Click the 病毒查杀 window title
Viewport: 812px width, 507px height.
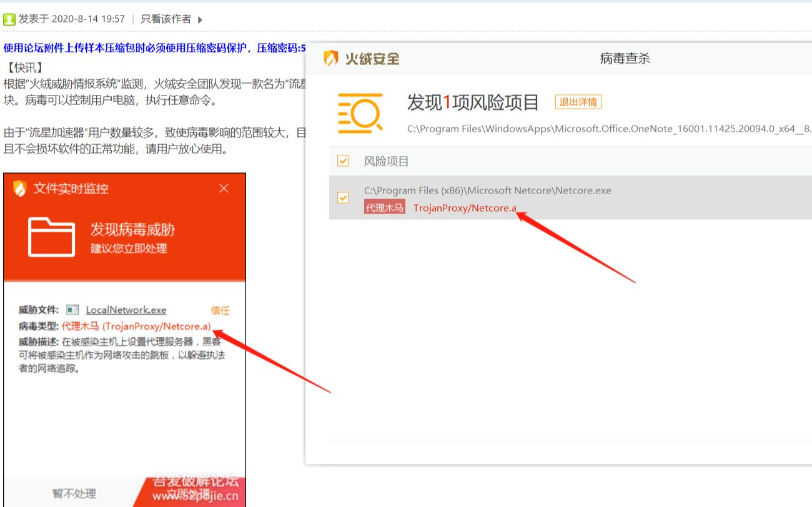point(625,59)
